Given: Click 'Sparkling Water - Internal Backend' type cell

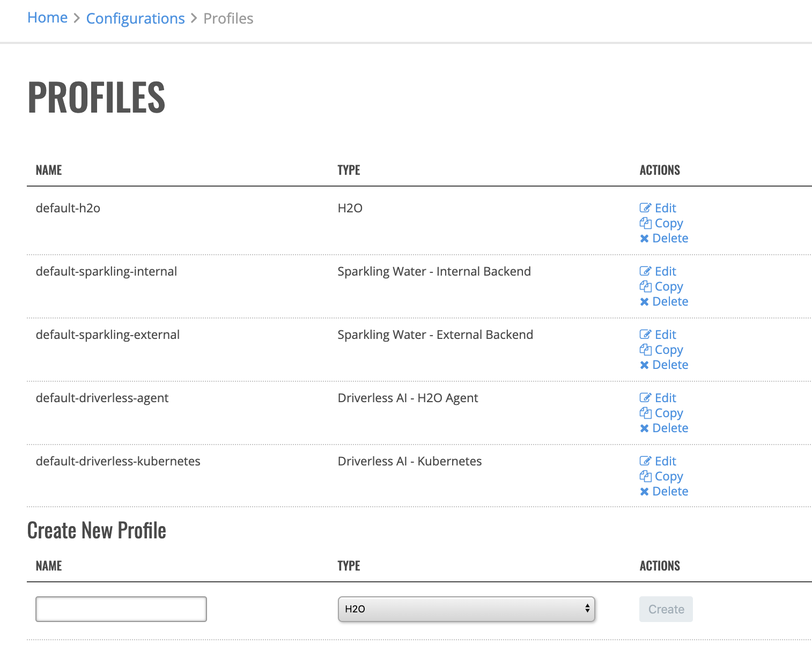Looking at the screenshot, I should coord(434,272).
